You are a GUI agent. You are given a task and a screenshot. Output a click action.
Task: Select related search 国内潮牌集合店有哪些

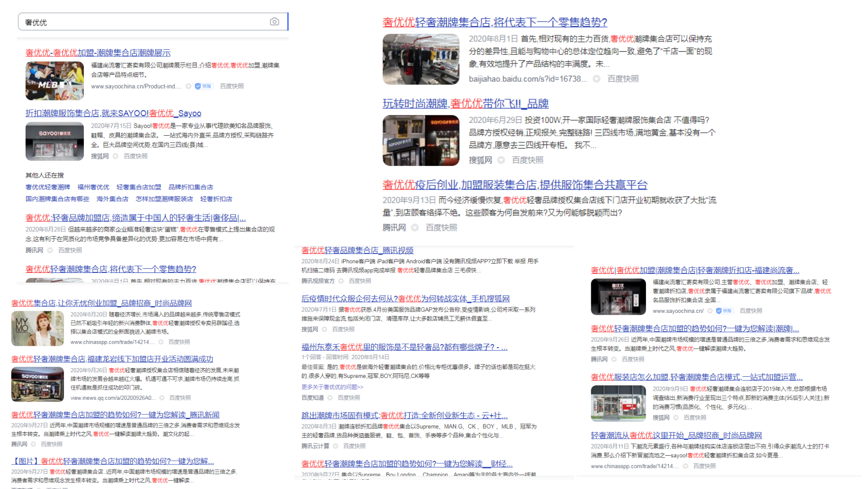pyautogui.click(x=57, y=199)
